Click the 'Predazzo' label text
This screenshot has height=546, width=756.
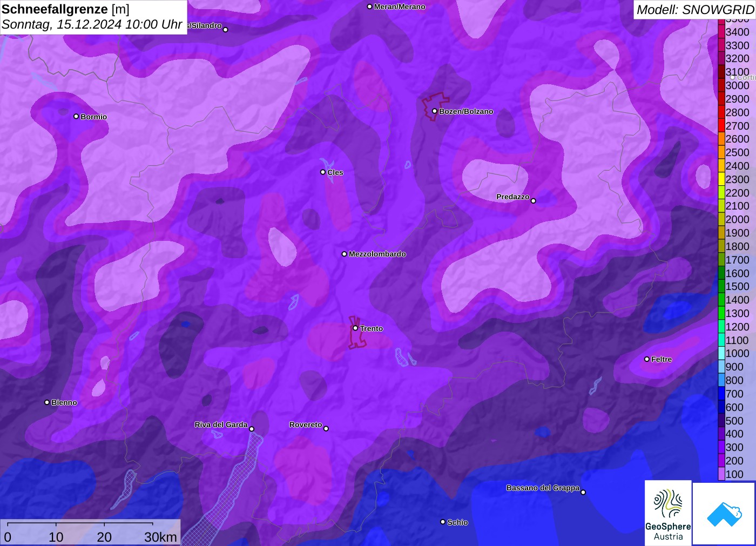(x=513, y=197)
